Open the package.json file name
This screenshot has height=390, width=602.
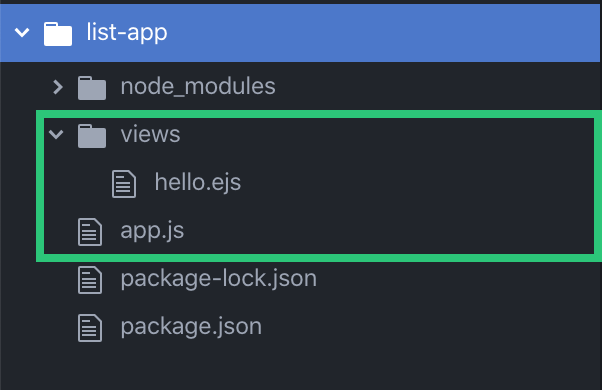coord(191,327)
